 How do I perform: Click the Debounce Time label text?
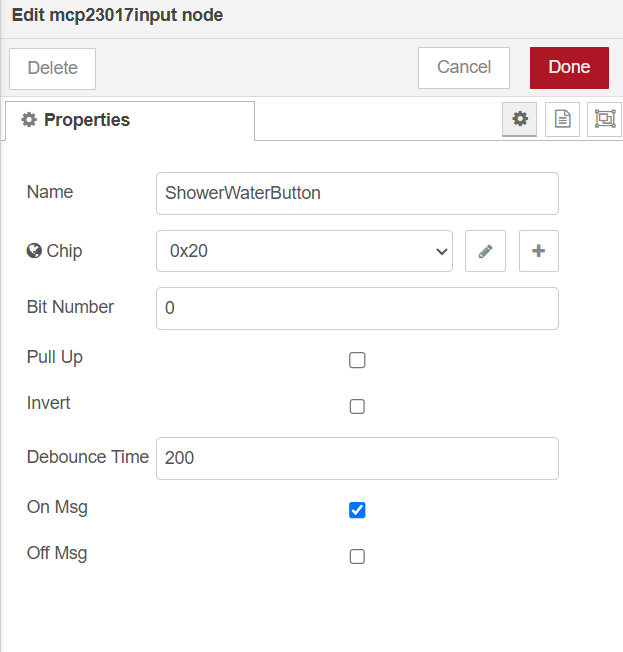pos(88,457)
